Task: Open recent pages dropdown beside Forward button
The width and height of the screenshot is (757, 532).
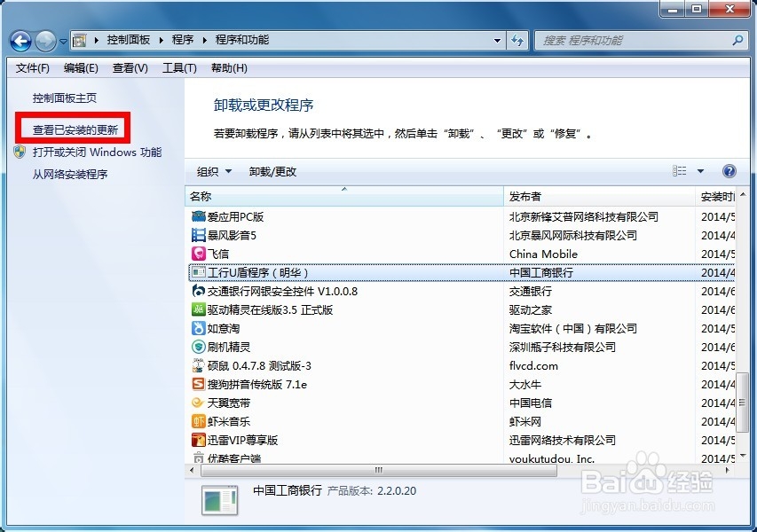Action: [63, 42]
